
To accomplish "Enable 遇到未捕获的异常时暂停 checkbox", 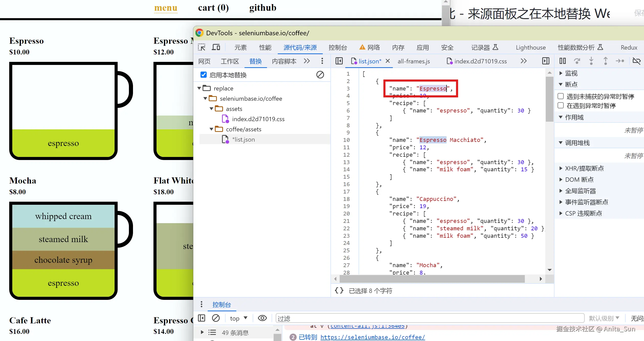I will pyautogui.click(x=561, y=96).
